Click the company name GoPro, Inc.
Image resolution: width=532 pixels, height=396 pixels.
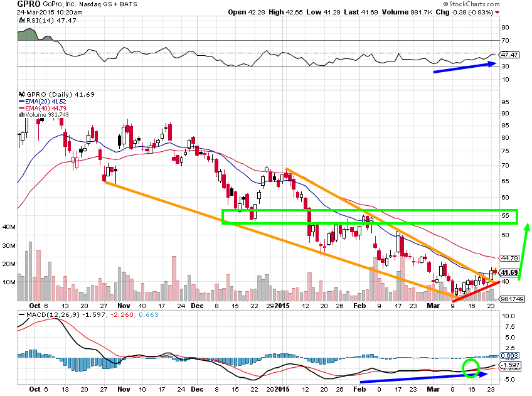pos(60,4)
